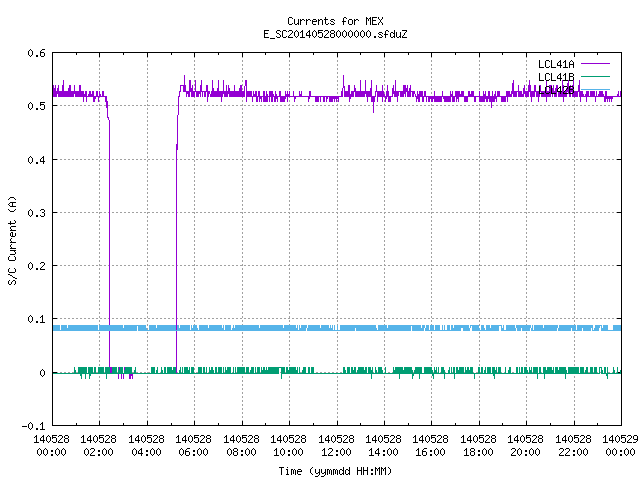This screenshot has height=480, width=640.
Task: Click the x-axis label 'Time (yymmdd HH:MM)'
Action: [335, 471]
